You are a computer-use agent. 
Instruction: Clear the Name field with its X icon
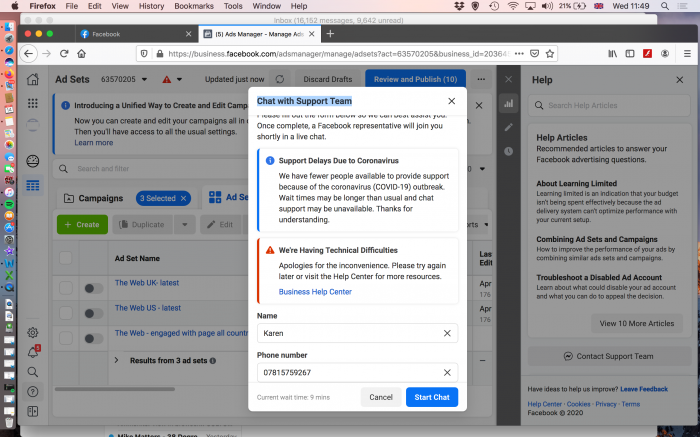(447, 333)
